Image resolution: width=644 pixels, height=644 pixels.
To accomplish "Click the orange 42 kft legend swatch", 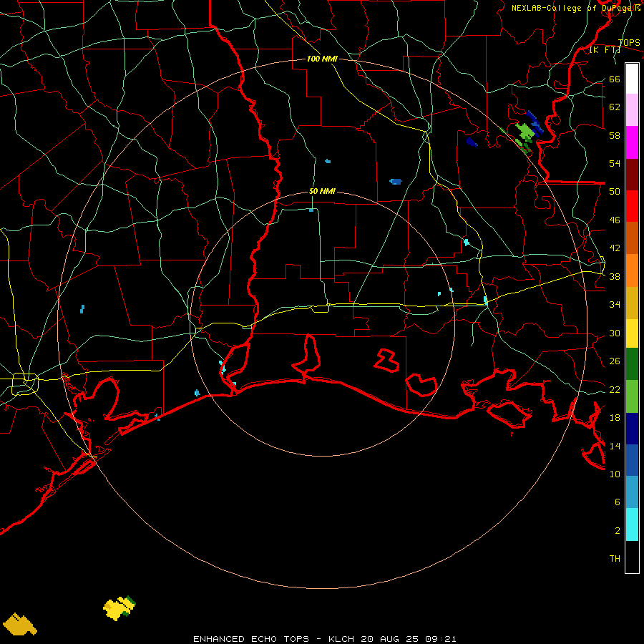I will (632, 270).
